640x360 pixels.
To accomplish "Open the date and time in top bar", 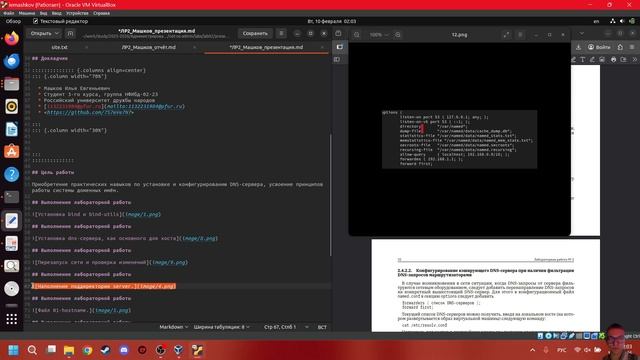I will coord(331,21).
